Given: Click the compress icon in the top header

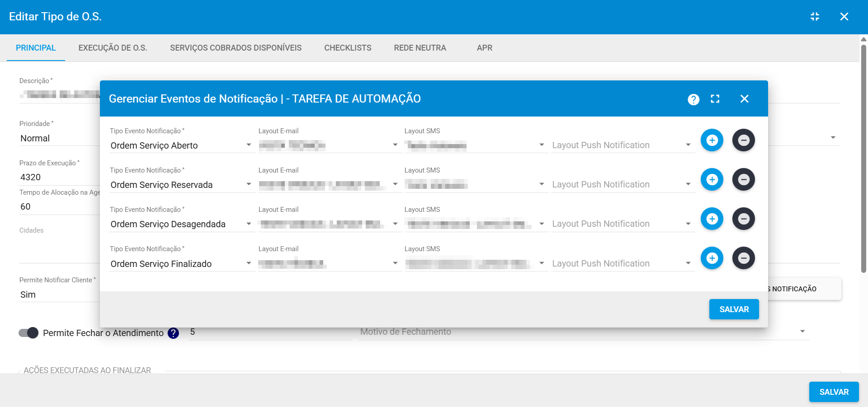Looking at the screenshot, I should 815,16.
